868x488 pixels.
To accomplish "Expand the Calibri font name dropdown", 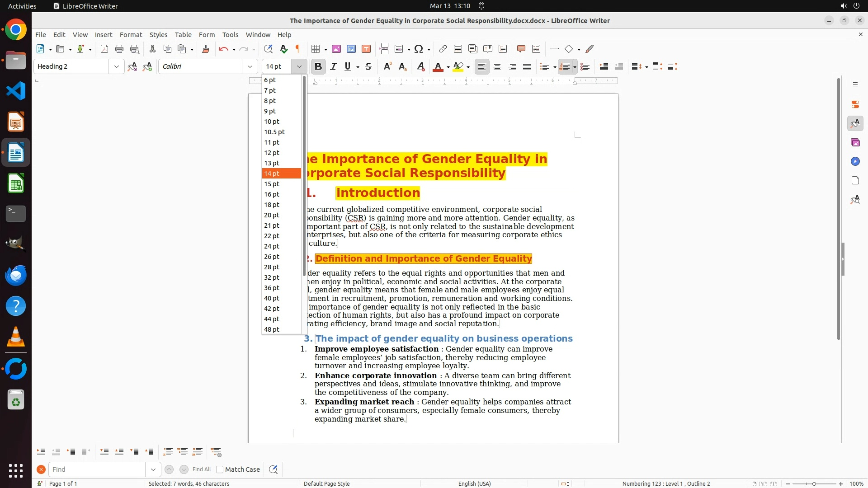I will pos(250,67).
